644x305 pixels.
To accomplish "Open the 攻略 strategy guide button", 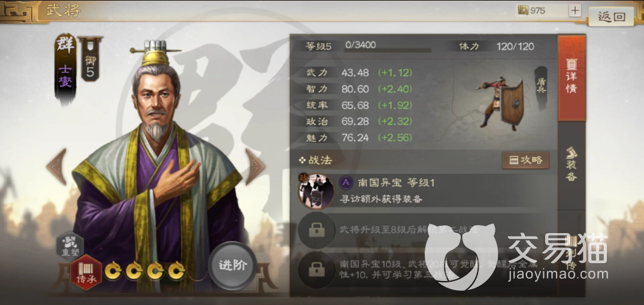I will (526, 160).
